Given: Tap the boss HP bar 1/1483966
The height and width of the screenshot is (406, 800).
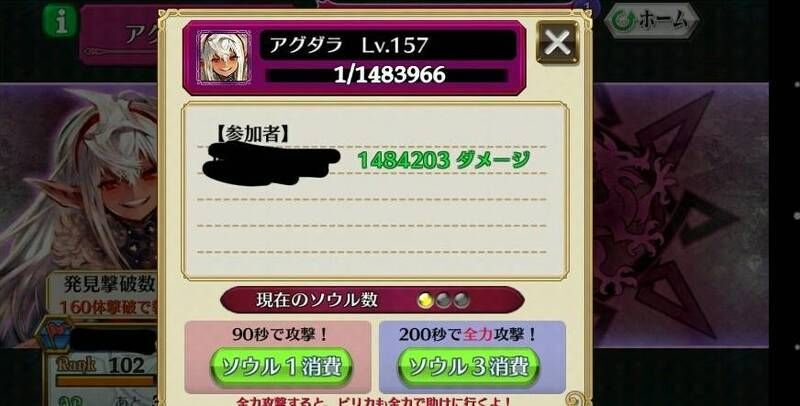Looking at the screenshot, I should 387,75.
